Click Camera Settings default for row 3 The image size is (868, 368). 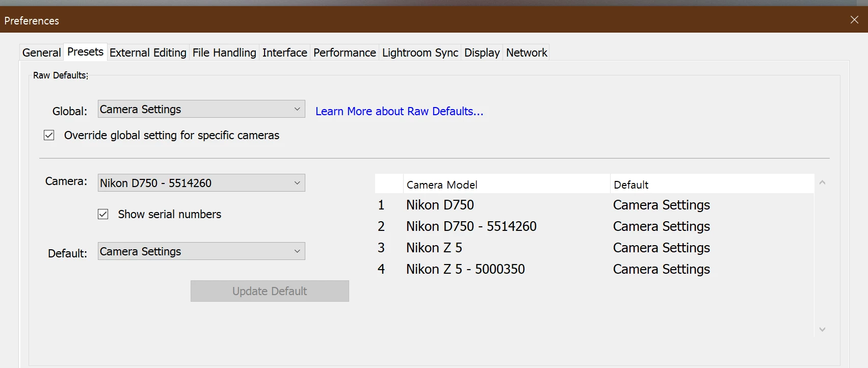coord(662,248)
